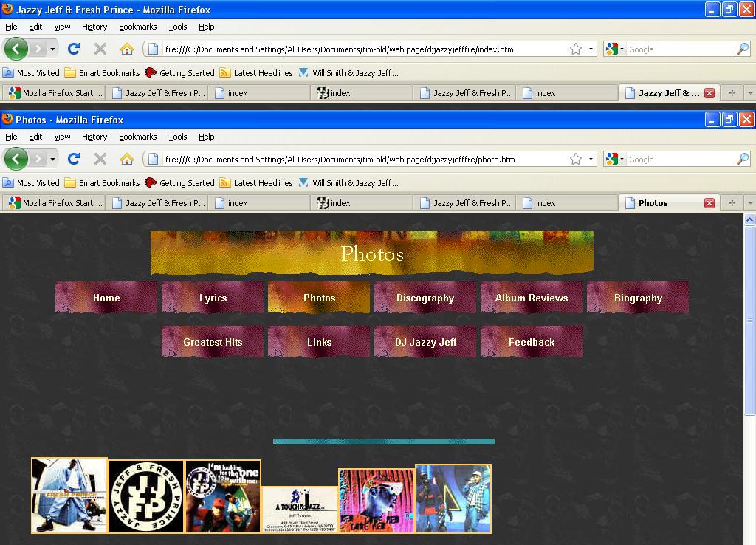Open new tab in Jazzy Jeff window
This screenshot has height=545, width=756.
pos(732,93)
